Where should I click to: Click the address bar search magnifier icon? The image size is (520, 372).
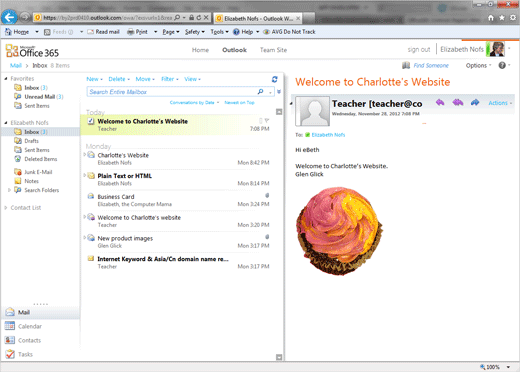177,18
